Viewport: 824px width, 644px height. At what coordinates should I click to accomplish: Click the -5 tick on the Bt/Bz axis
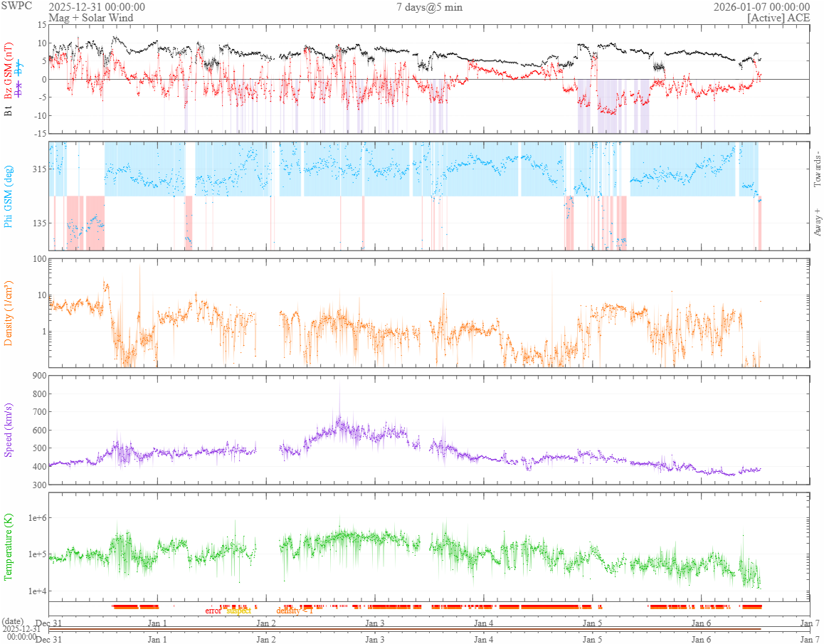tap(41, 97)
